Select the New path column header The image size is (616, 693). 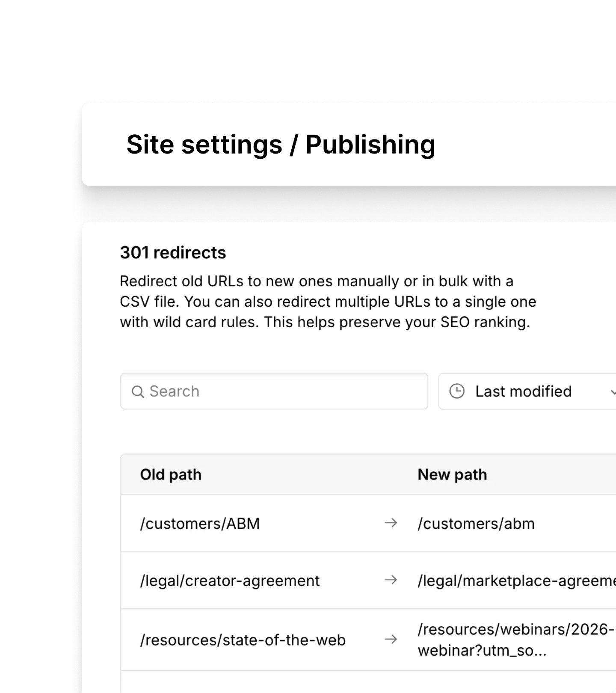(x=452, y=474)
